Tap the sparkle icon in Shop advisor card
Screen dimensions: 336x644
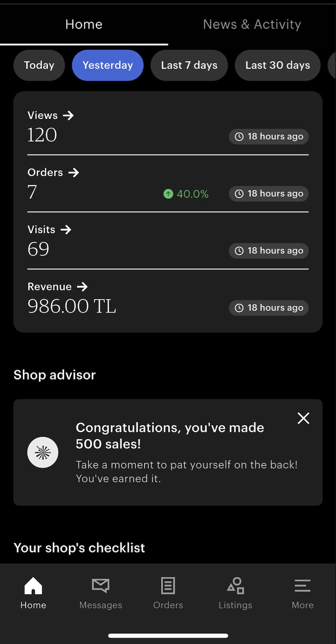(43, 452)
